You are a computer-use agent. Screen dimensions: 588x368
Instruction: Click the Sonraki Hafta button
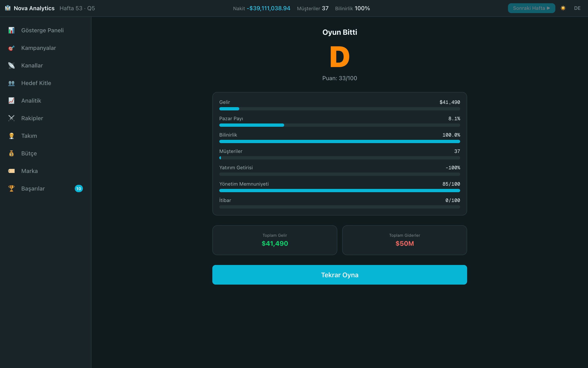click(531, 8)
